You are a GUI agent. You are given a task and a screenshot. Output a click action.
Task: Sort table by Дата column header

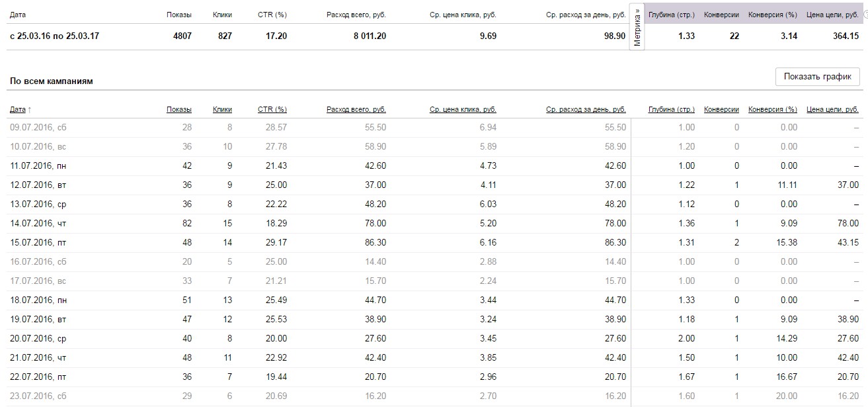(18, 109)
